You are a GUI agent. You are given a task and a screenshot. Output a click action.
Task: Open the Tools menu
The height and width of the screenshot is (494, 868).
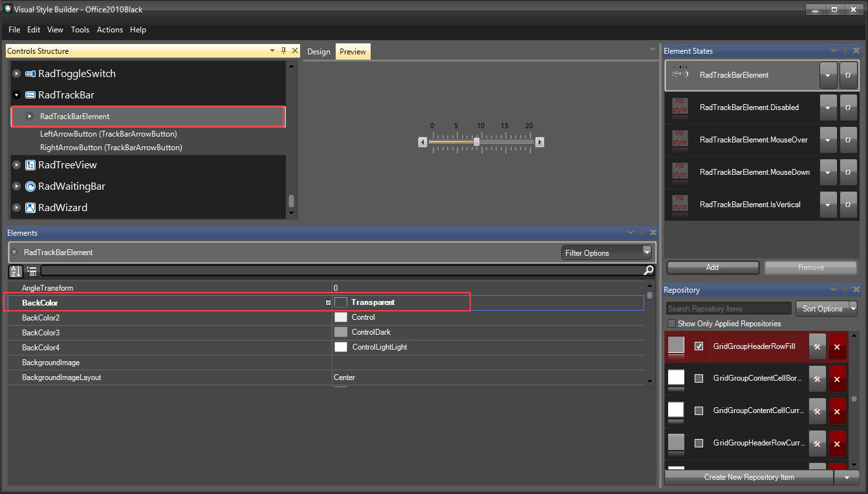pyautogui.click(x=80, y=30)
